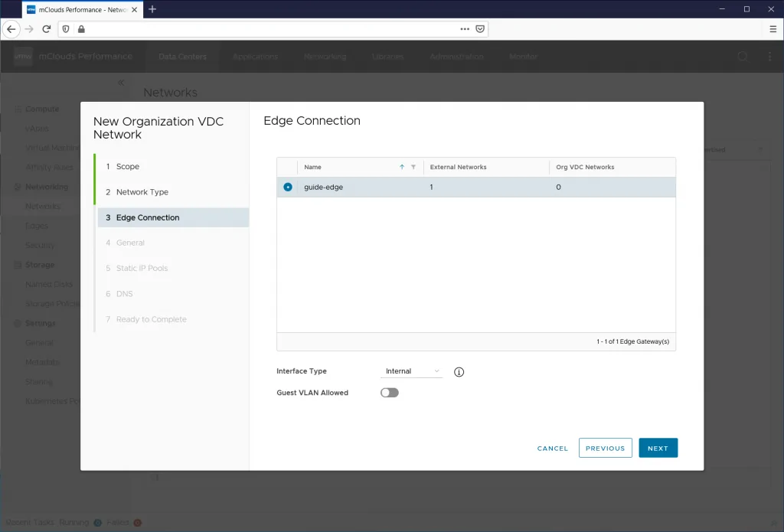Image resolution: width=784 pixels, height=532 pixels.
Task: Click the Org VDC Networks value 0
Action: tap(558, 187)
